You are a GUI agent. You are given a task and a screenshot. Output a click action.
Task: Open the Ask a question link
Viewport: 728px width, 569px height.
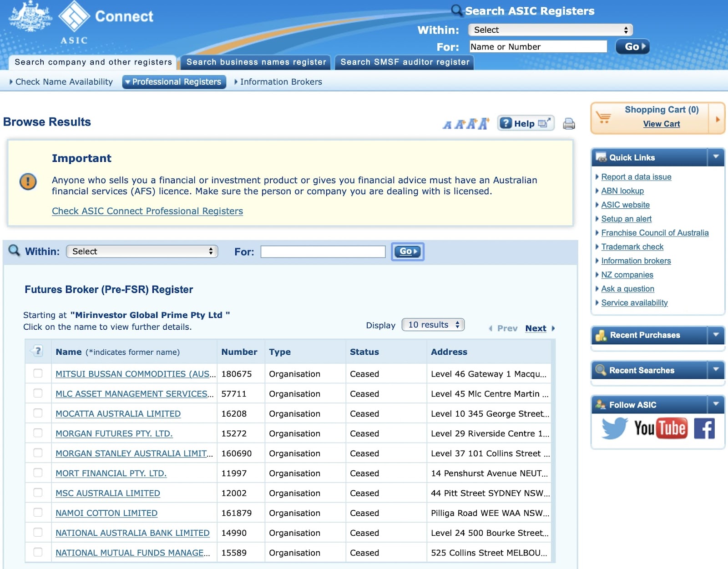pos(627,289)
